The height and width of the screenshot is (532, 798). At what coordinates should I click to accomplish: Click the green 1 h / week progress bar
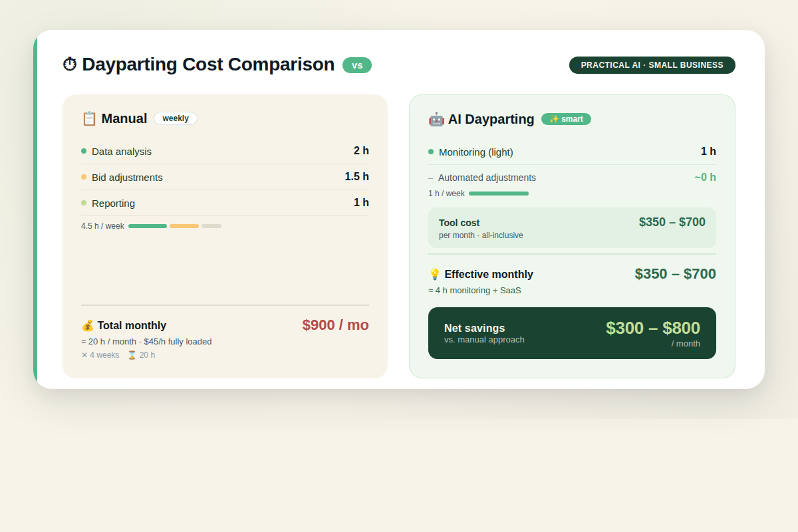tap(499, 194)
